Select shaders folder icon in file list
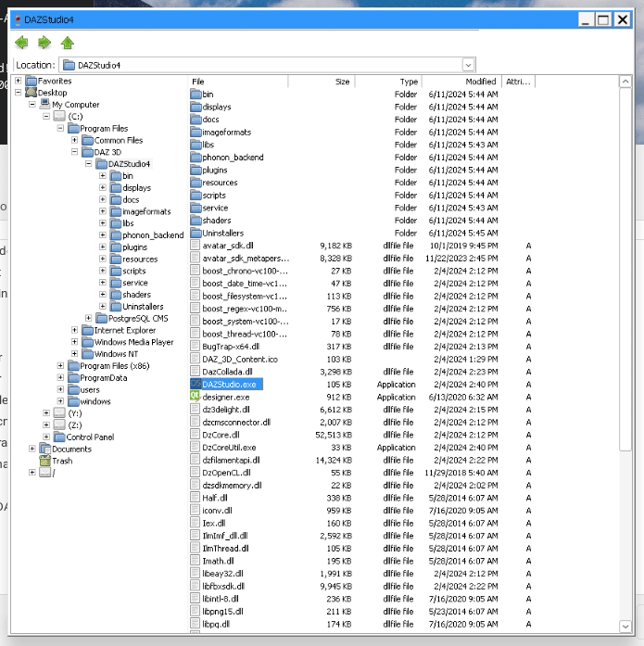 [196, 220]
